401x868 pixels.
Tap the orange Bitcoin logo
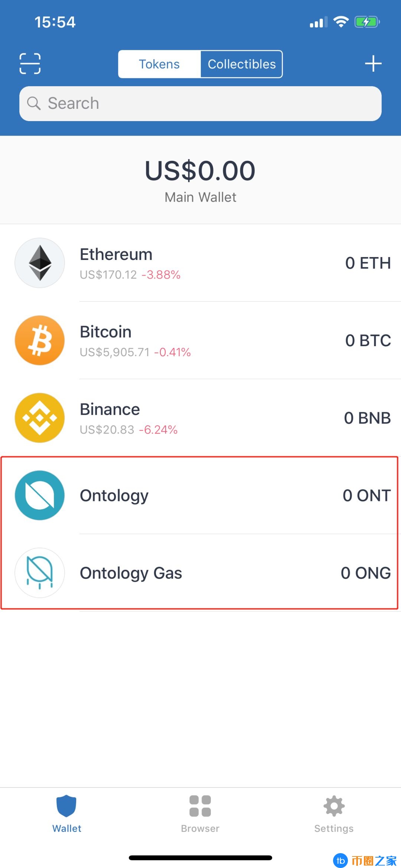click(40, 340)
